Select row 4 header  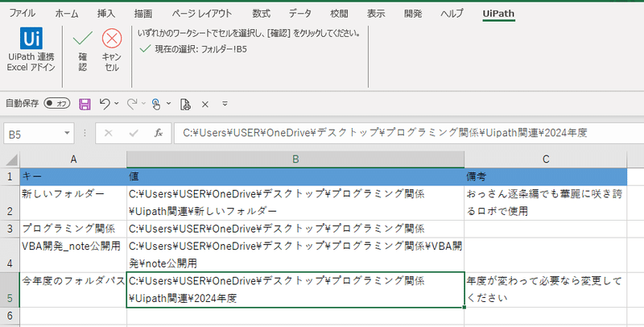coord(10,255)
